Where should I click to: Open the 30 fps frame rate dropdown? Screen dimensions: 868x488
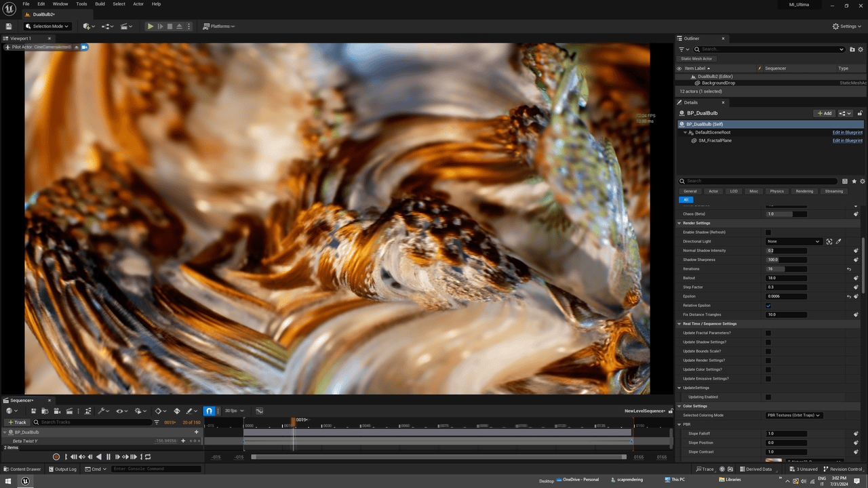pos(233,411)
